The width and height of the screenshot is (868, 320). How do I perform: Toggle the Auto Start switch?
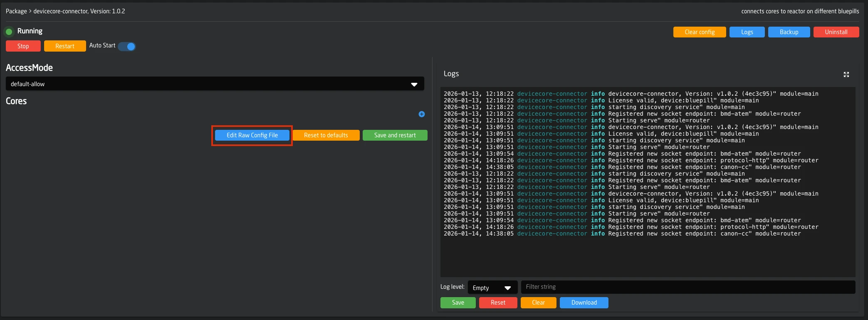click(x=127, y=46)
